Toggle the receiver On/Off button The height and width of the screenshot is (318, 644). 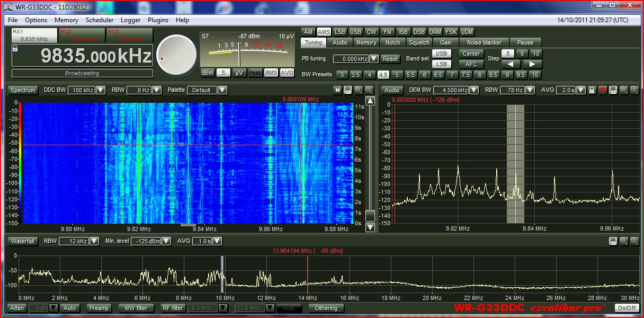(x=627, y=308)
